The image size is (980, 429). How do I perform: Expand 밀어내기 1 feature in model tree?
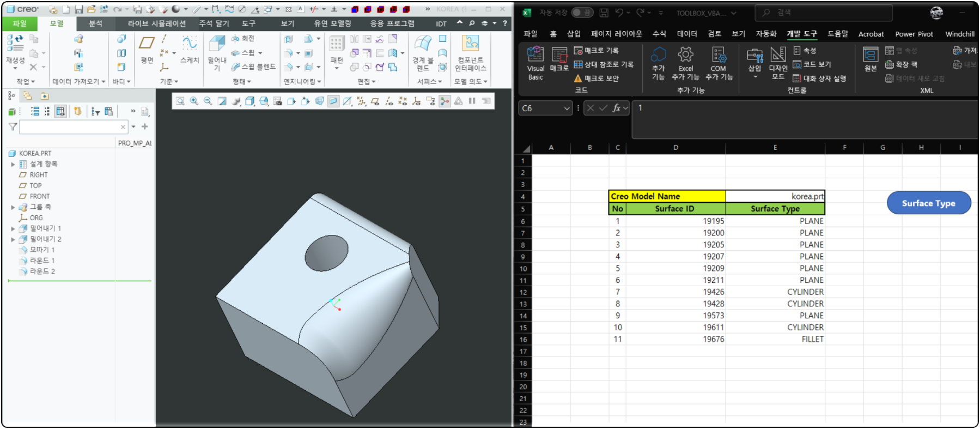tap(13, 228)
